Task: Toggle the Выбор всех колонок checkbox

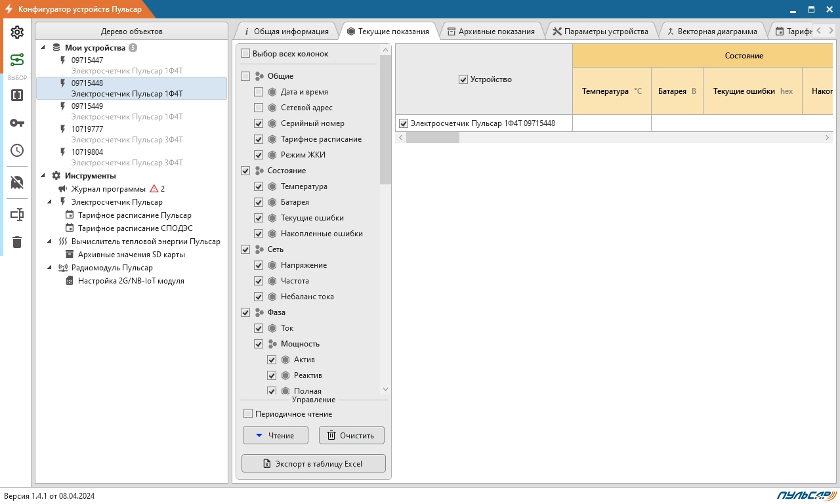Action: point(245,54)
